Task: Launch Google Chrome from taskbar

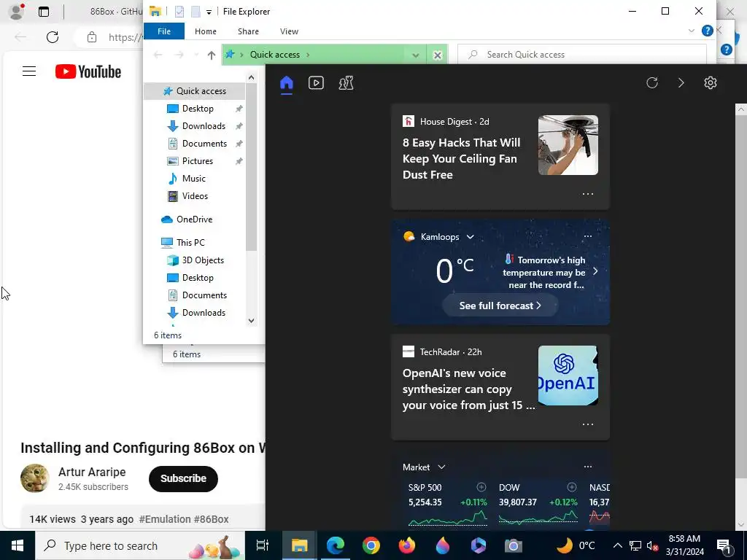Action: [371, 545]
